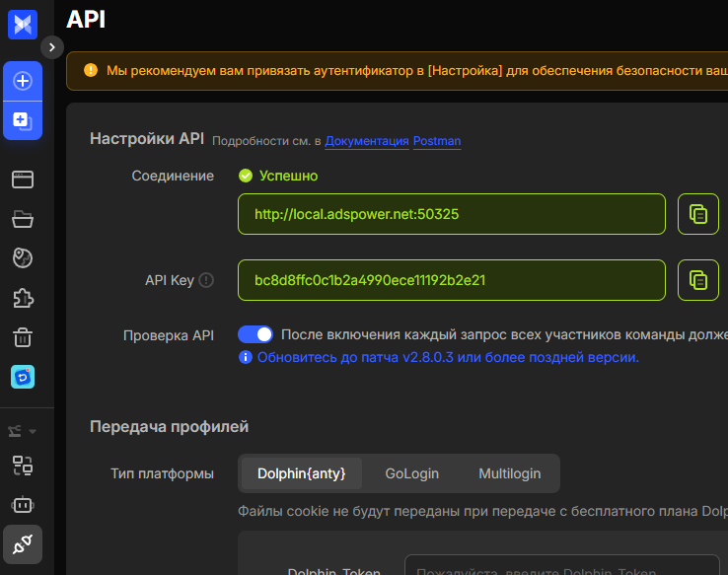Open the trash bin icon
728x575 pixels.
23,337
